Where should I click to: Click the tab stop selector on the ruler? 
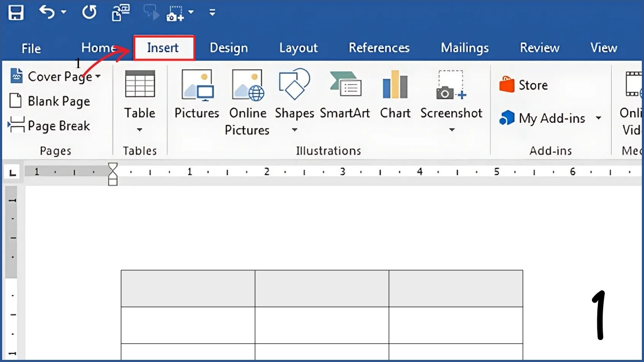pyautogui.click(x=13, y=173)
